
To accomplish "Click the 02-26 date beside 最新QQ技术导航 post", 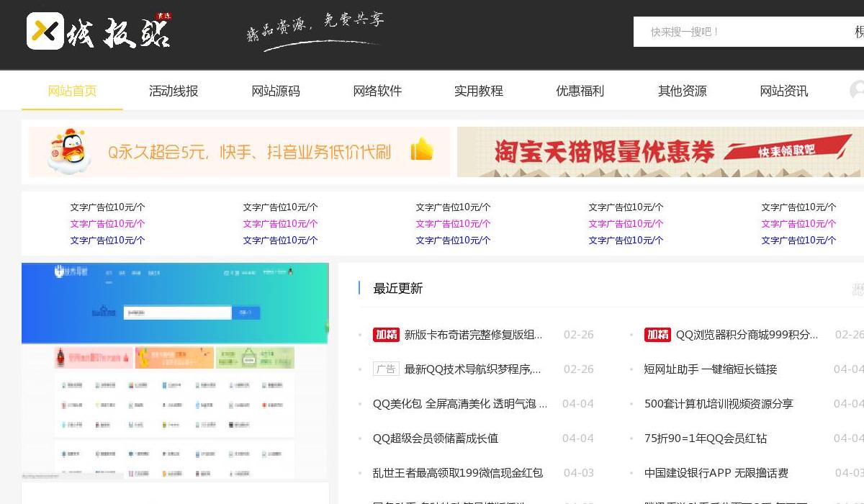I will (579, 369).
